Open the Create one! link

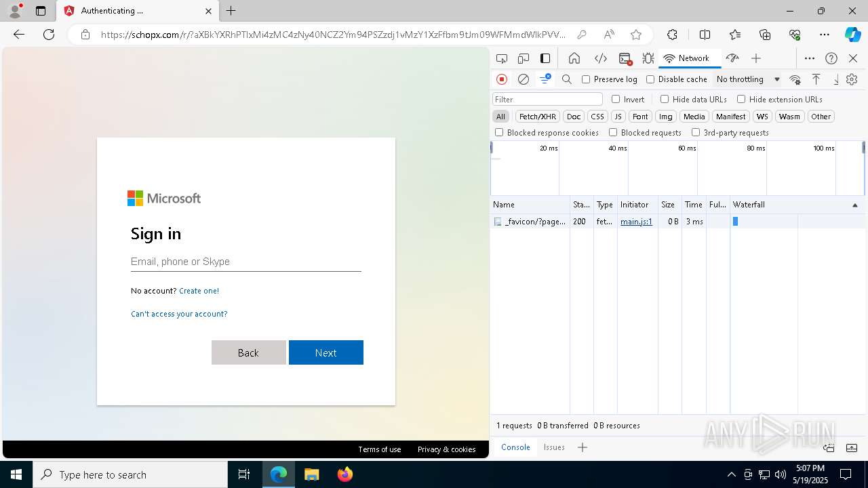click(x=199, y=291)
